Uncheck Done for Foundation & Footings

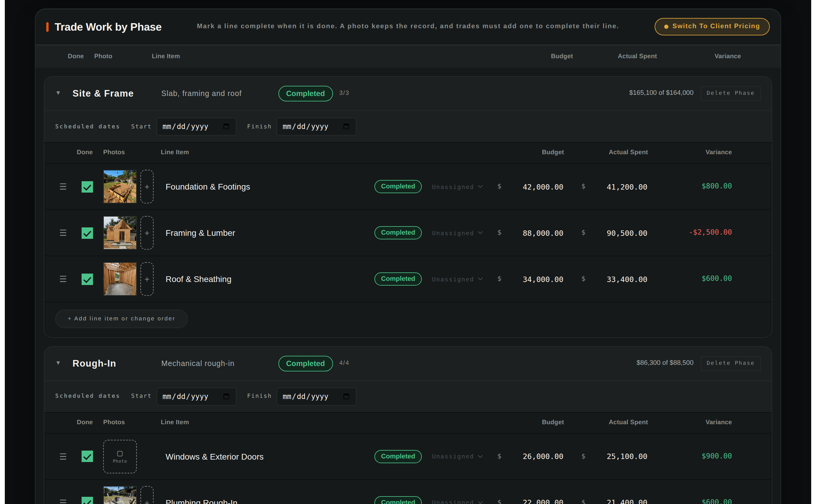pyautogui.click(x=87, y=187)
